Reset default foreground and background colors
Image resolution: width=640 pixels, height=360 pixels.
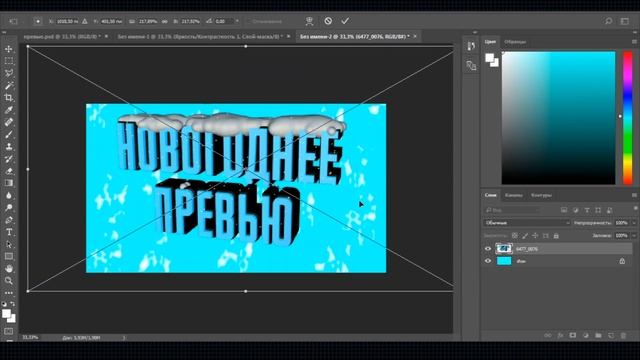(x=4, y=304)
